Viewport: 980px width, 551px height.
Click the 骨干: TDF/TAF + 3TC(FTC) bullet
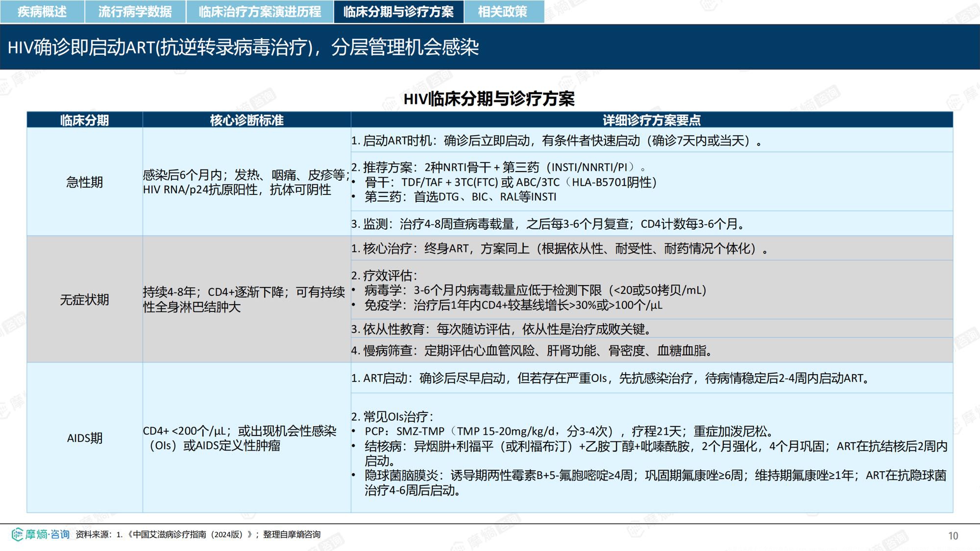(x=505, y=182)
